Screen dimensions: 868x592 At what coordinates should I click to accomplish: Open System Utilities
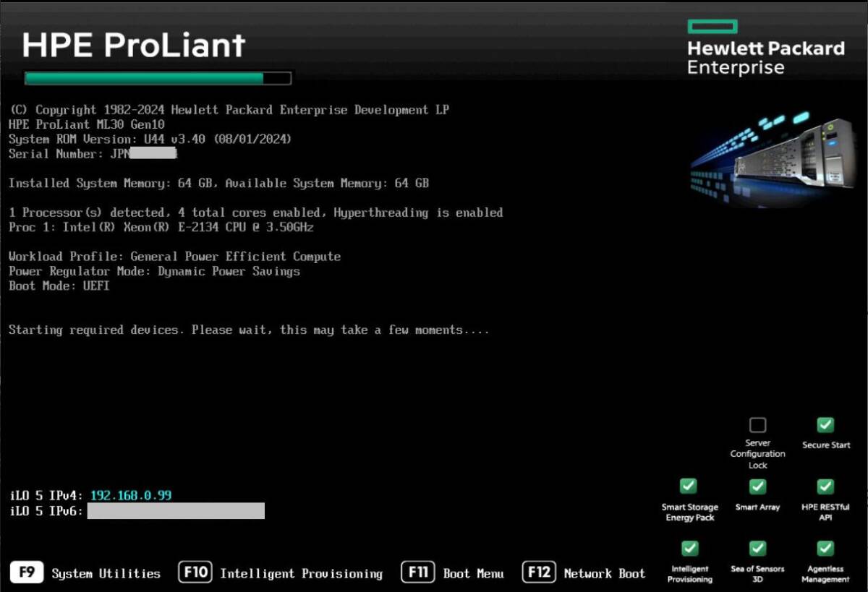(x=106, y=573)
